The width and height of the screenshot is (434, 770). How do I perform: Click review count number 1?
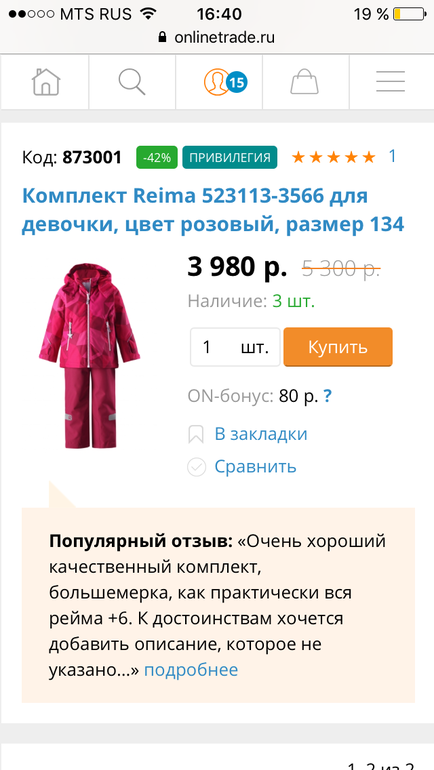coord(392,156)
